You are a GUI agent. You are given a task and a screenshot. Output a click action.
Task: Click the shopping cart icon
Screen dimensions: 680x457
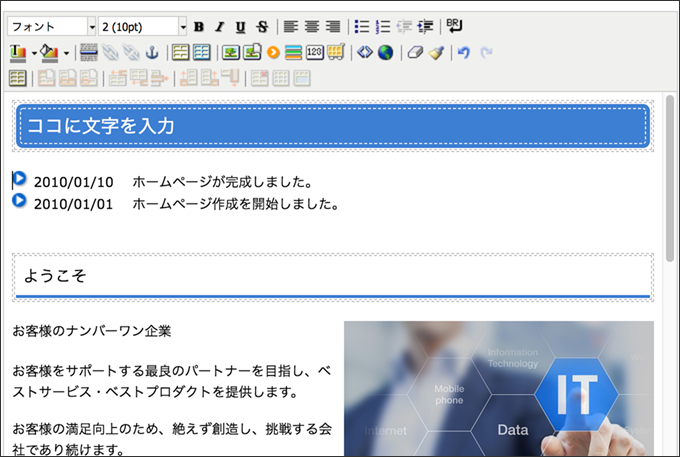point(336,52)
